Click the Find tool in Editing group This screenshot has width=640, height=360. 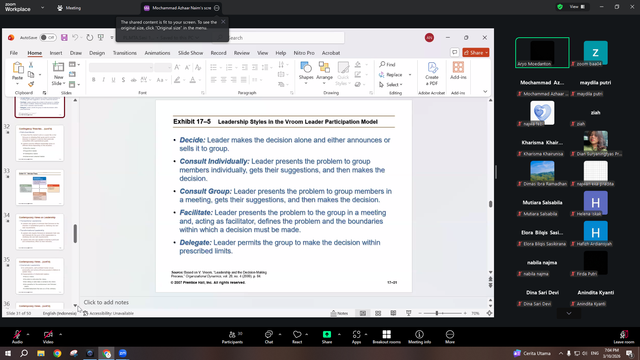(387, 64)
